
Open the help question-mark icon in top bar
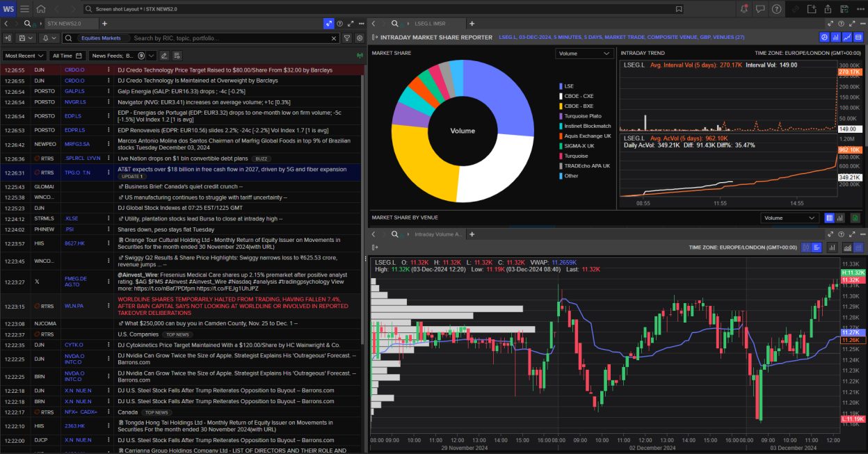[776, 8]
